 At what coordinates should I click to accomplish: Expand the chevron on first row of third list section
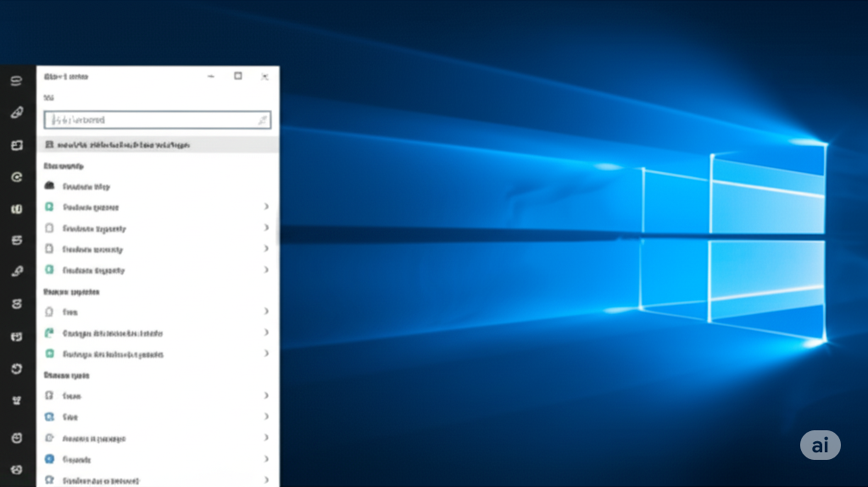click(x=266, y=396)
